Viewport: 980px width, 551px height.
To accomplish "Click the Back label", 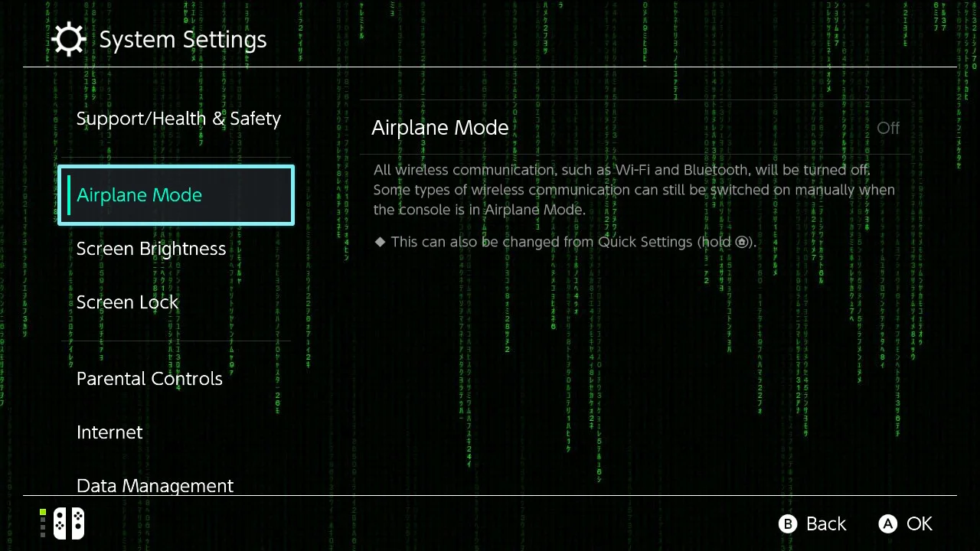I will (826, 523).
